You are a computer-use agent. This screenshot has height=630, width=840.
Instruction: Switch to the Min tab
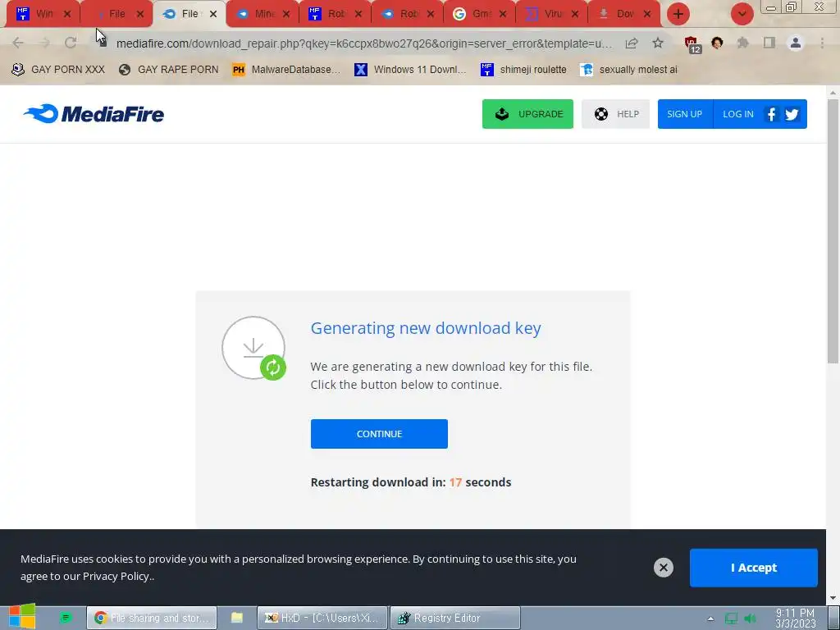tap(262, 14)
